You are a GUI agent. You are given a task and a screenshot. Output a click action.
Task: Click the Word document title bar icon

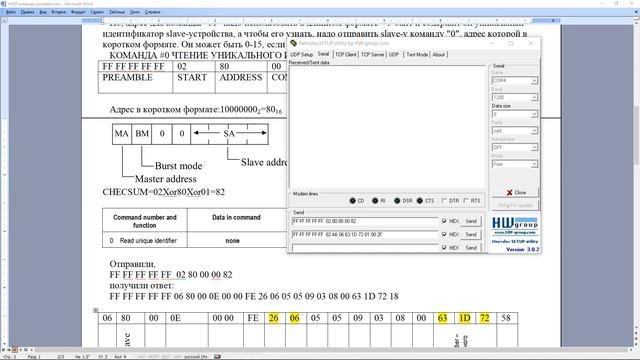pyautogui.click(x=3, y=4)
